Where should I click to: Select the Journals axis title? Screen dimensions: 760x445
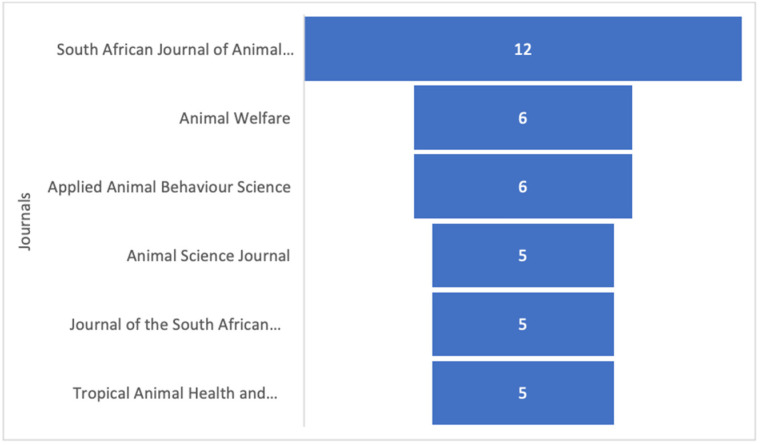25,222
